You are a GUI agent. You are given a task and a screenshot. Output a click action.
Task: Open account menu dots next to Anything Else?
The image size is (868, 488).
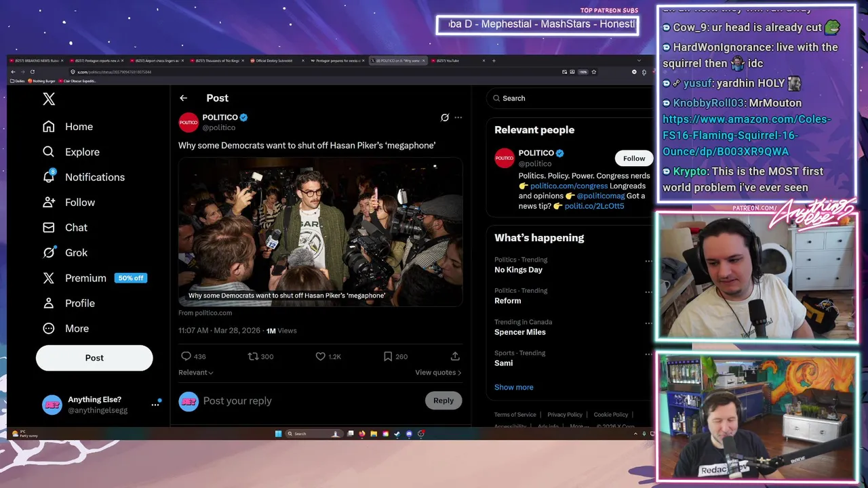coord(155,405)
